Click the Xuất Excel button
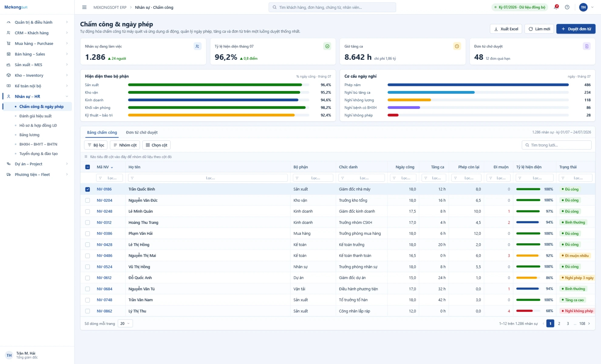The width and height of the screenshot is (601, 364). tap(506, 29)
